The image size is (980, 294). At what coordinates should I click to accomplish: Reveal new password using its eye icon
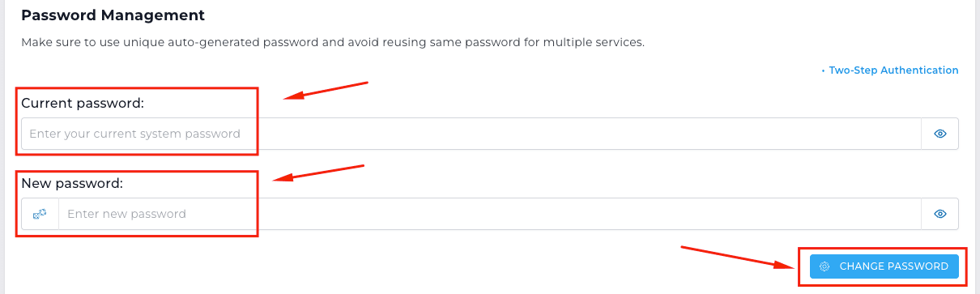click(940, 214)
